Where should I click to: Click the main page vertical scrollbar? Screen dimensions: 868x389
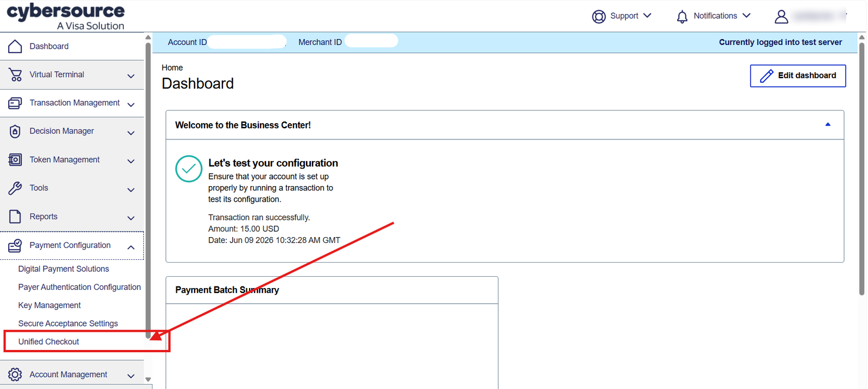[861, 168]
